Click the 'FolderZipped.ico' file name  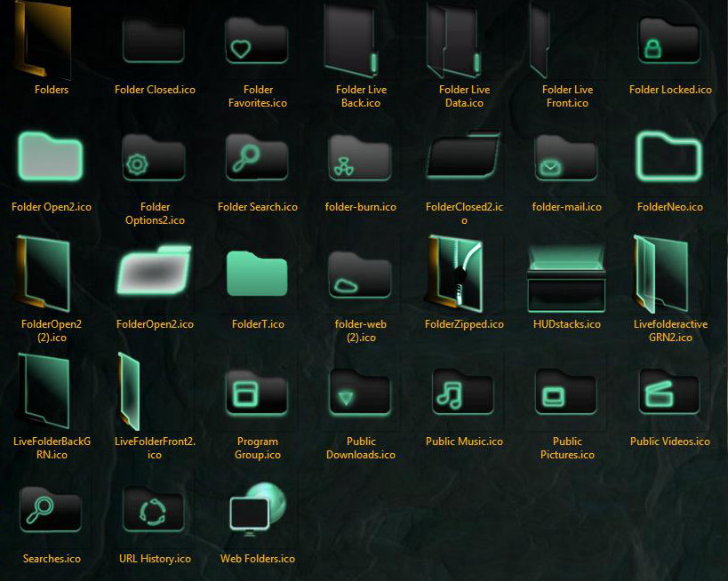(464, 324)
